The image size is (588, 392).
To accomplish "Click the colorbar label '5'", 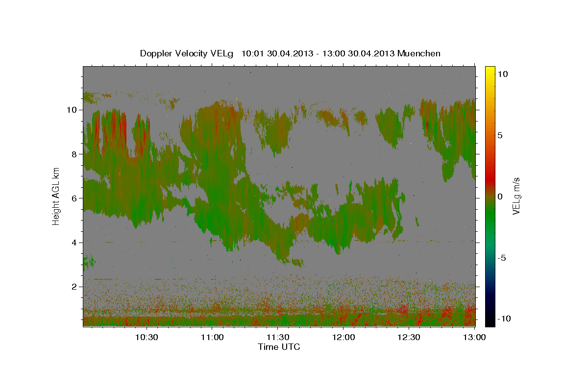I will coord(500,135).
